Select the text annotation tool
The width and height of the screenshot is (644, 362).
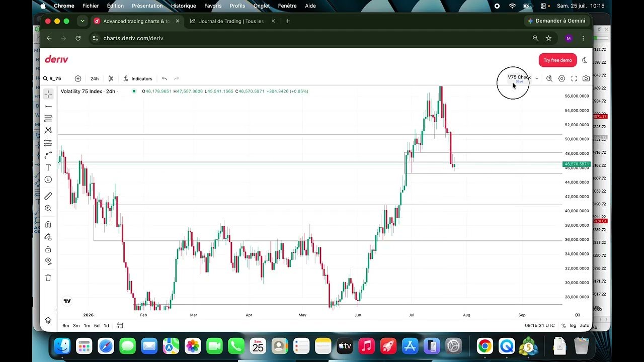click(48, 167)
